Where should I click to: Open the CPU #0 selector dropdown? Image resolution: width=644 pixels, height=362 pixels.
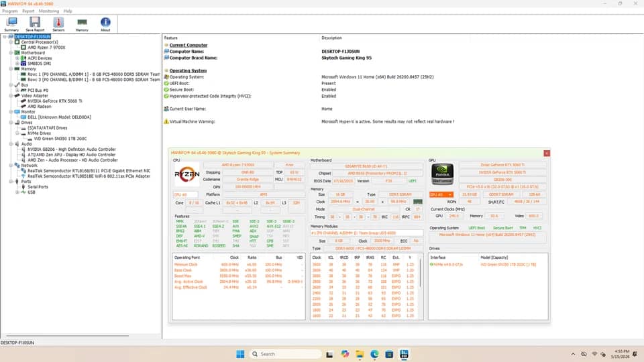coord(185,194)
